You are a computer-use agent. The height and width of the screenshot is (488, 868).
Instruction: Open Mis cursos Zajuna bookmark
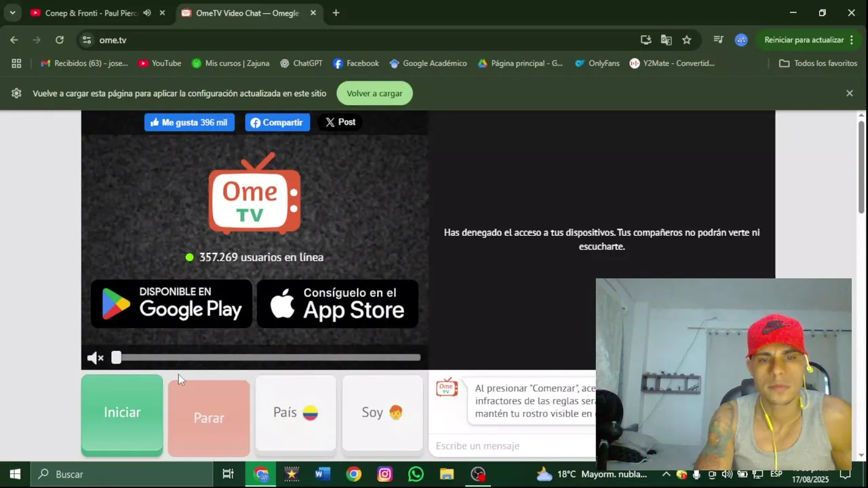click(231, 63)
